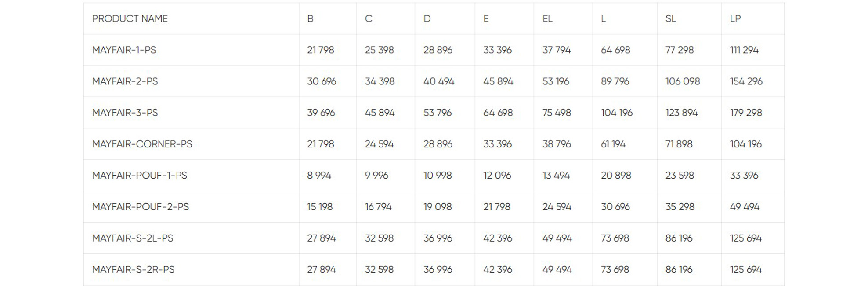Screen dimensions: 868x286
Task: Select the 16 794 value in column C
Action: pyautogui.click(x=378, y=207)
